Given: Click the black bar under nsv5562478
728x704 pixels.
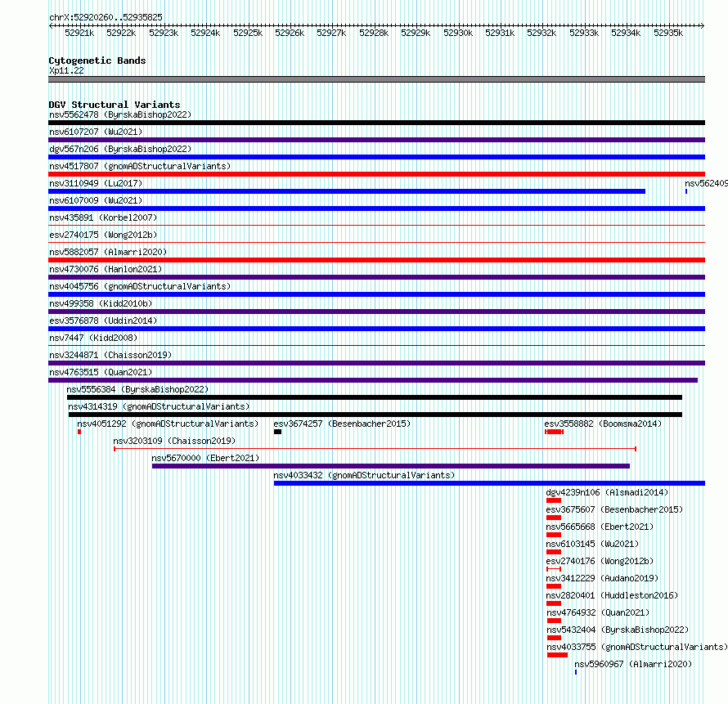Looking at the screenshot, I should point(376,123).
